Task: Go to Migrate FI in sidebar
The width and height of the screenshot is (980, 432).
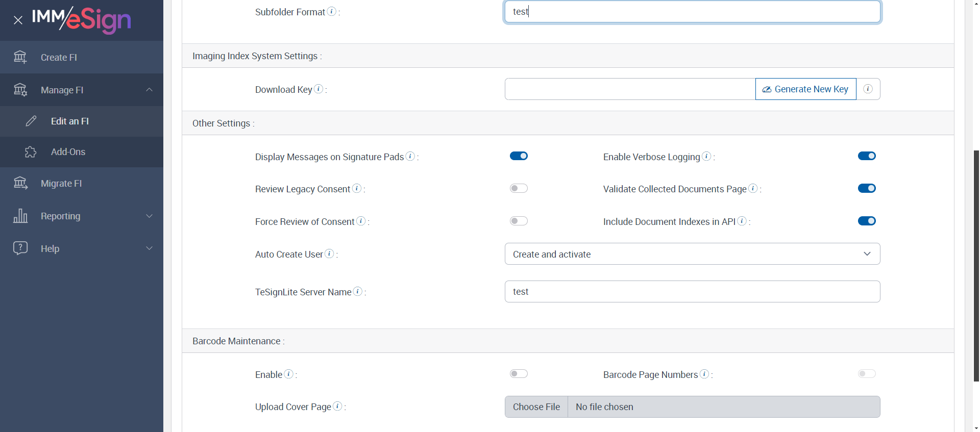Action: (x=61, y=184)
